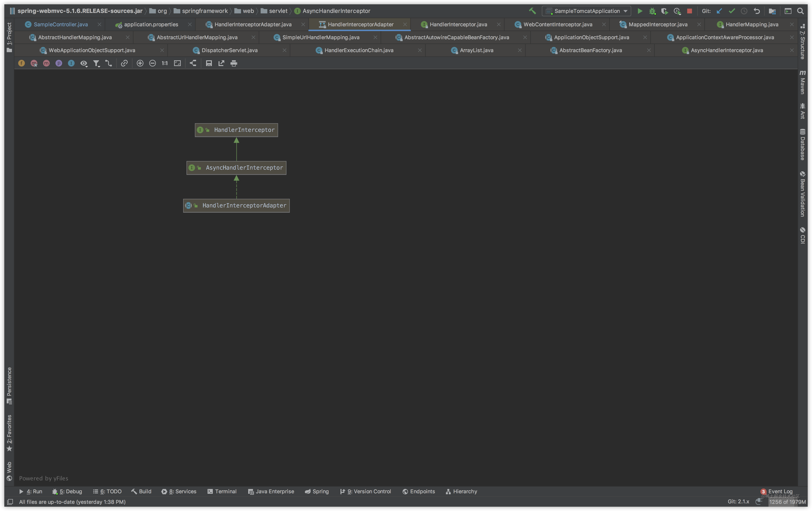Toggle Properties display (purple p icon)
Screen dimensions: 812x511
tap(59, 63)
